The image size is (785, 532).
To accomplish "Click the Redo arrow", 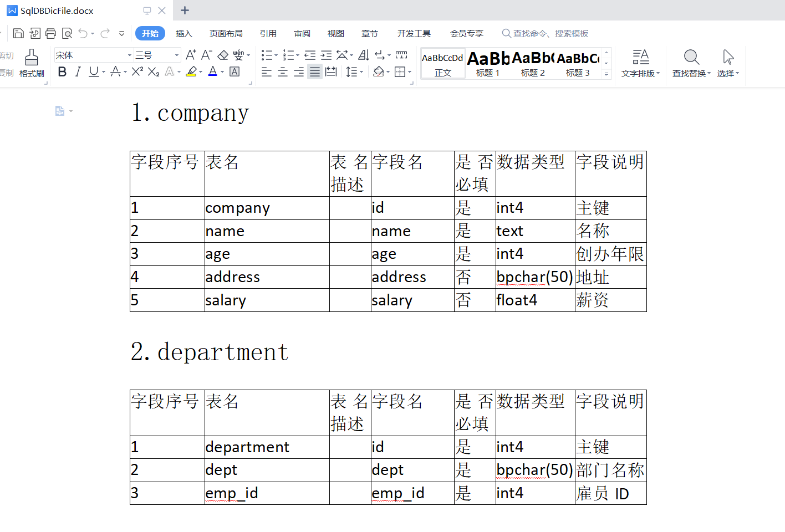I will coord(105,33).
